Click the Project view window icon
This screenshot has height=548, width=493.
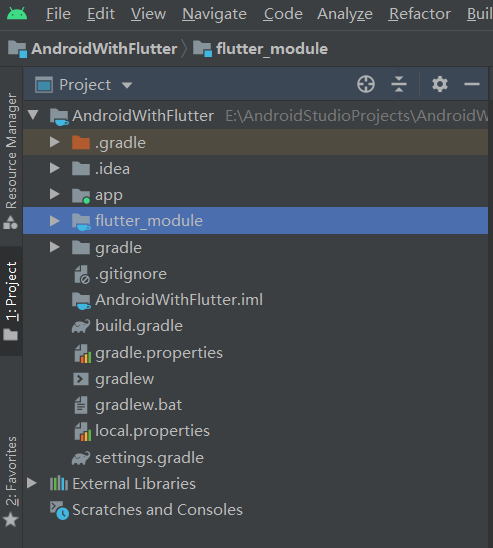coord(44,85)
